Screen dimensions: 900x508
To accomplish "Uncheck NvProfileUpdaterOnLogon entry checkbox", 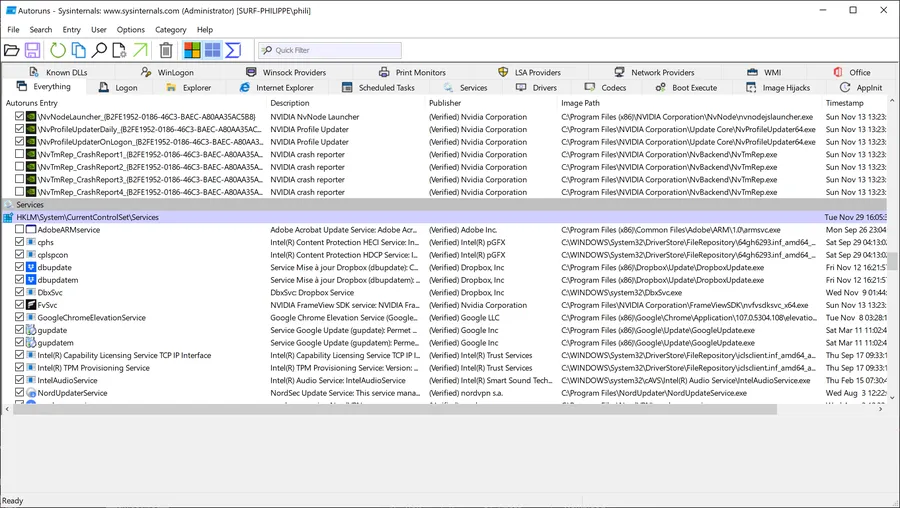I will point(20,142).
